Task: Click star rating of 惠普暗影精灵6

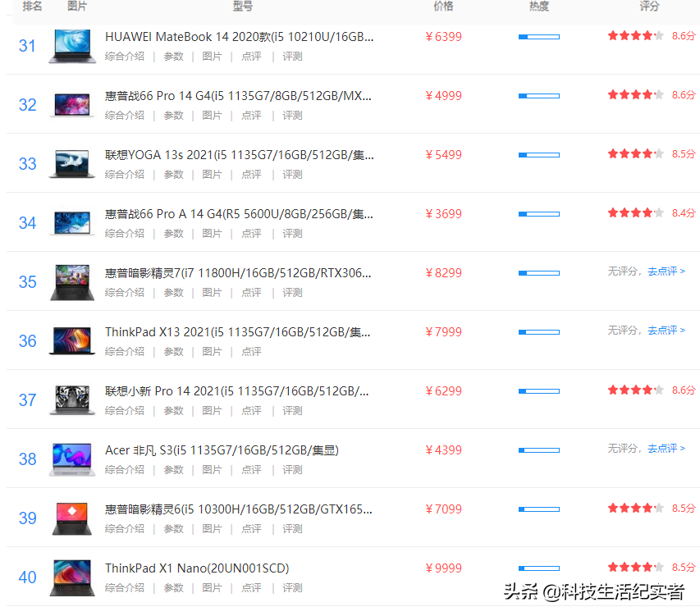Action: [x=636, y=508]
